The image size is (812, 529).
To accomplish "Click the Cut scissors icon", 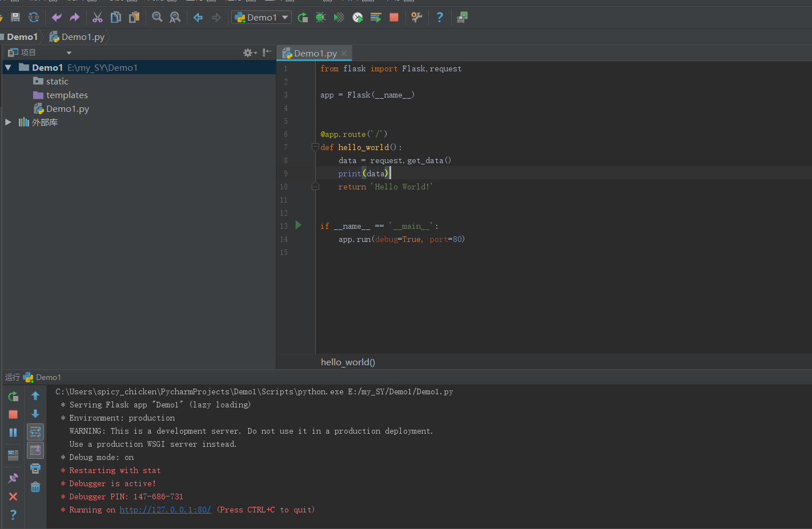I will [x=98, y=17].
